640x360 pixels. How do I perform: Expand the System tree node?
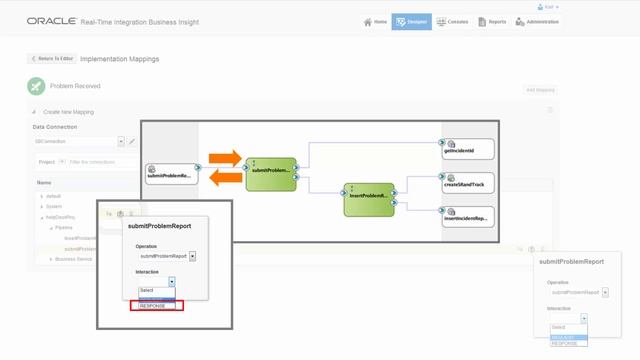coord(42,207)
